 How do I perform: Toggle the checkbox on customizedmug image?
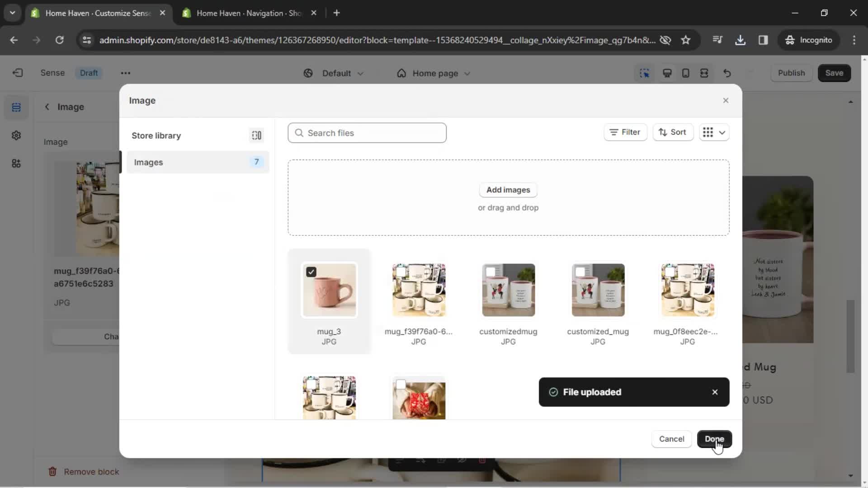click(x=490, y=272)
